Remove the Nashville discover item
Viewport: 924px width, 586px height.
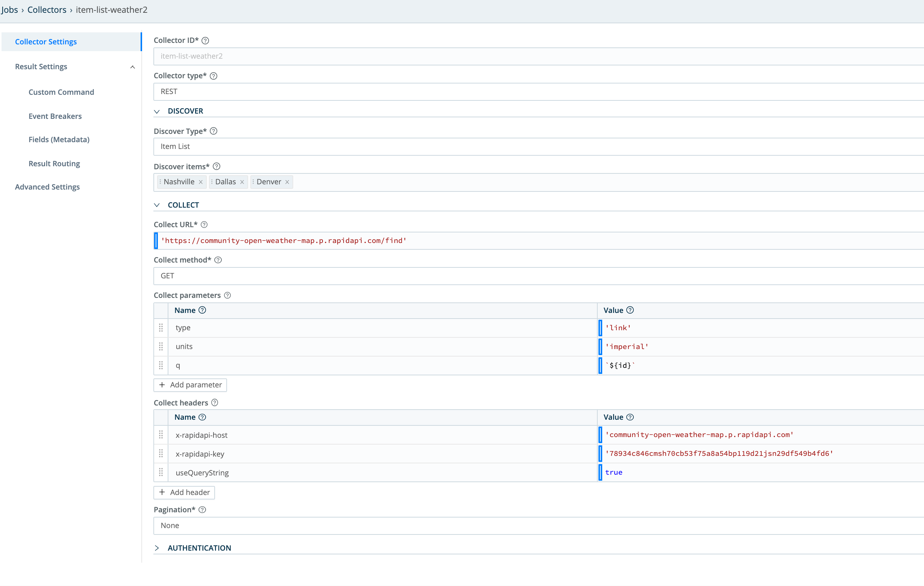[201, 182]
